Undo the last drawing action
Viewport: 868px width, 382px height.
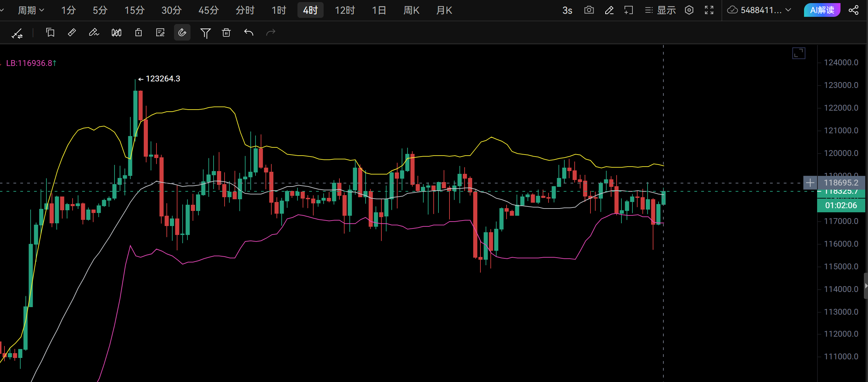(x=249, y=33)
